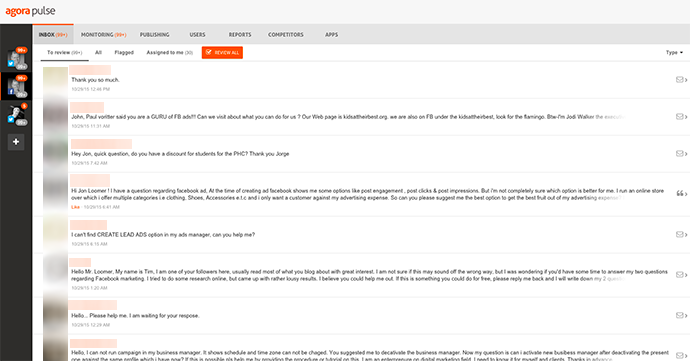The image size is (690, 361).
Task: Click timestamp '10/29/15 12:46 PM'
Action: pyautogui.click(x=91, y=89)
